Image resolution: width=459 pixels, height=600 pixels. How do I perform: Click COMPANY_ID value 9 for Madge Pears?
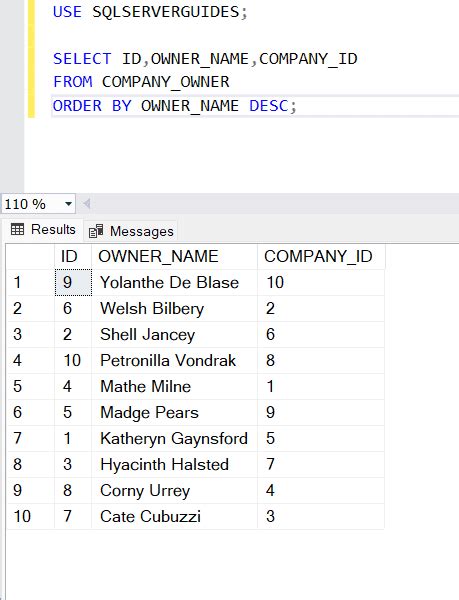point(321,412)
